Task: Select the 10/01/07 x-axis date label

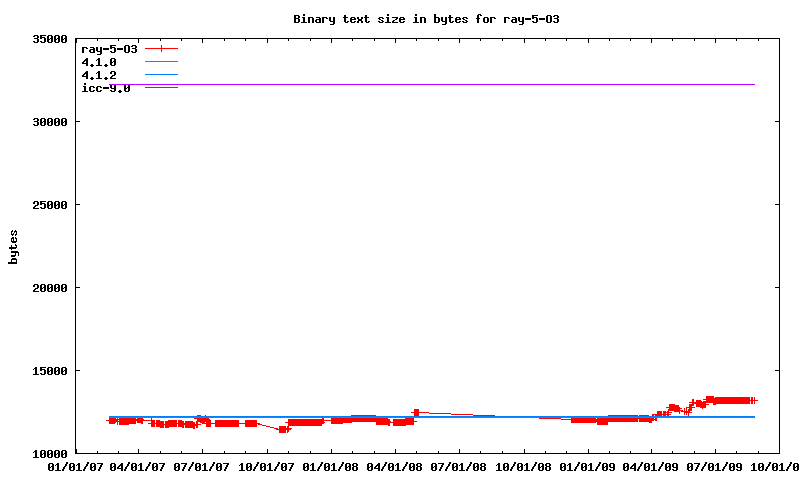Action: coord(268,466)
